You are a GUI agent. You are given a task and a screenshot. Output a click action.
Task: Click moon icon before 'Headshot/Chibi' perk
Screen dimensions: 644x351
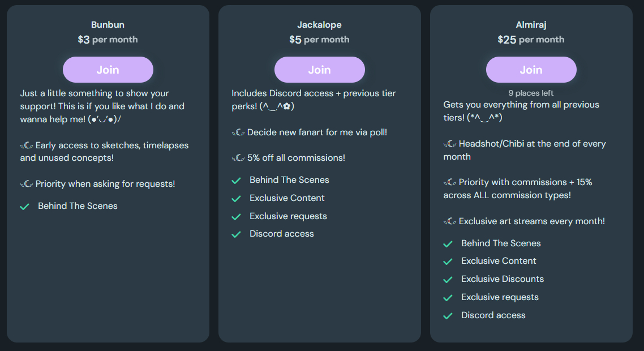tap(450, 144)
